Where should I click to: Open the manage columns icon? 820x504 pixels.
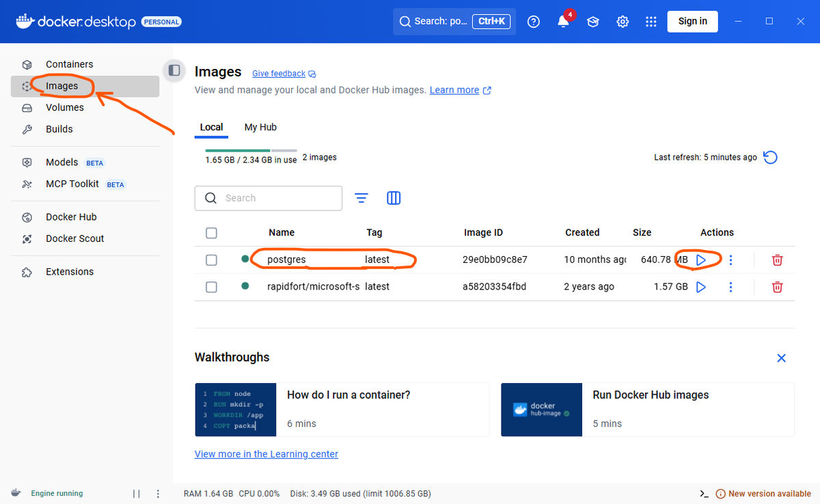394,198
